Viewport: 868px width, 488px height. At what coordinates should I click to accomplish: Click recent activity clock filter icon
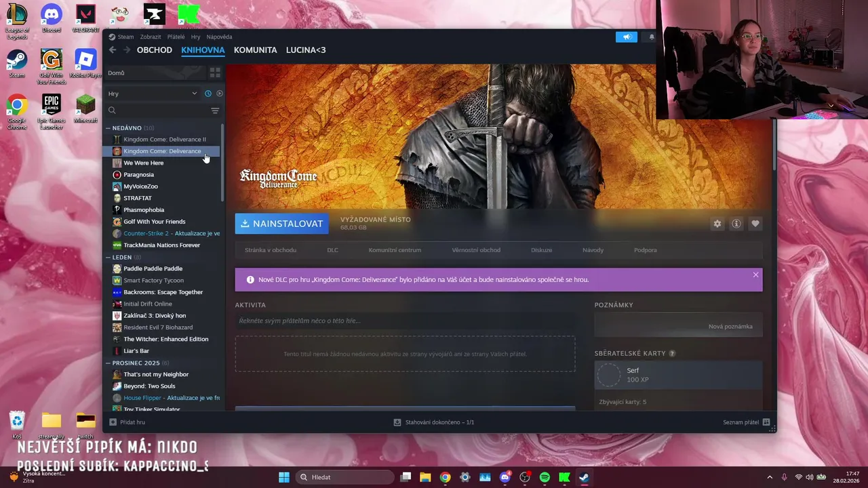[x=208, y=94]
